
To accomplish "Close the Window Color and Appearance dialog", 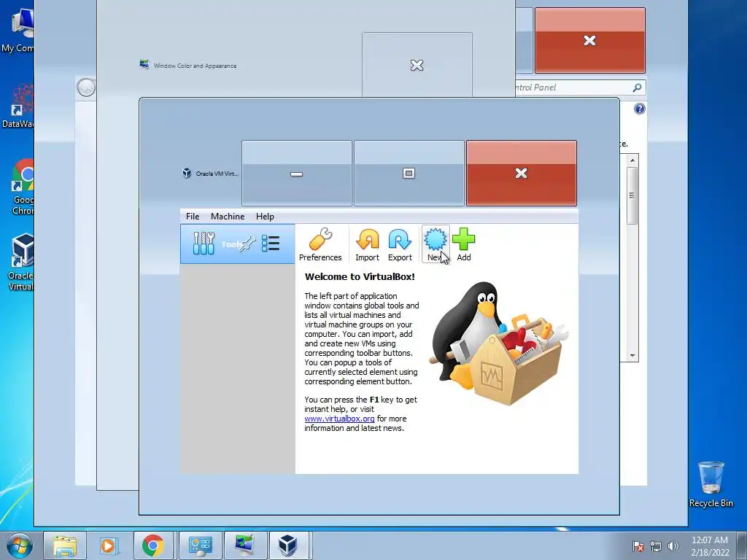I will [x=417, y=65].
